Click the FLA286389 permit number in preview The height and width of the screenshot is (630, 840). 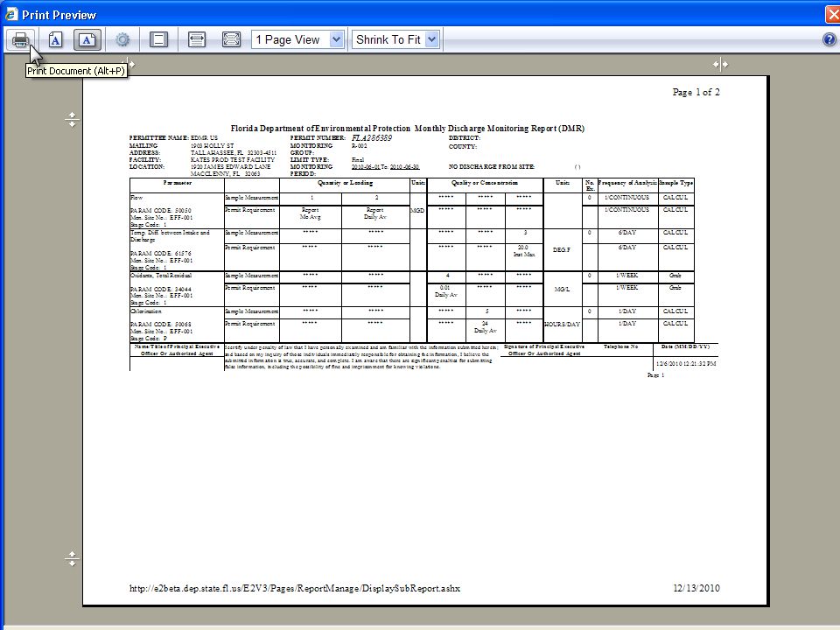click(x=371, y=138)
